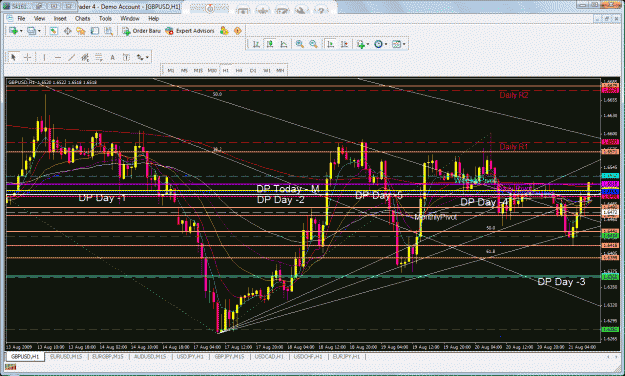Select the Bar Chart type icon

point(256,44)
